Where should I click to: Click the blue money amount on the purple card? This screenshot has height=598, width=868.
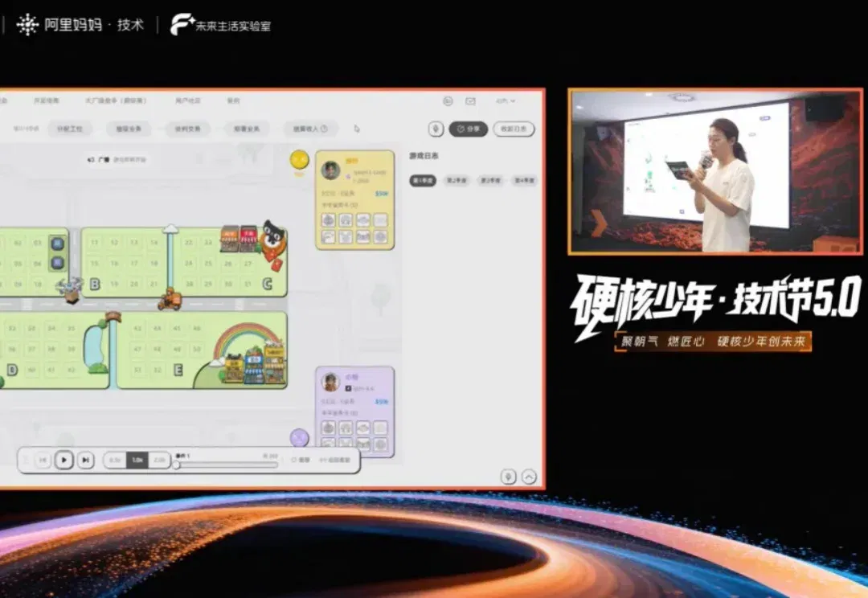(382, 401)
